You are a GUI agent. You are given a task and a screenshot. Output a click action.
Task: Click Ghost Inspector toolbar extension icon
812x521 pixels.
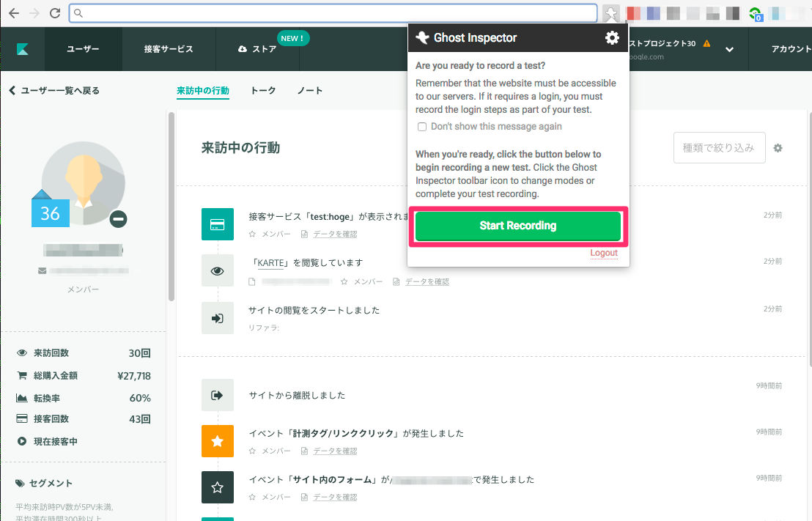point(611,13)
